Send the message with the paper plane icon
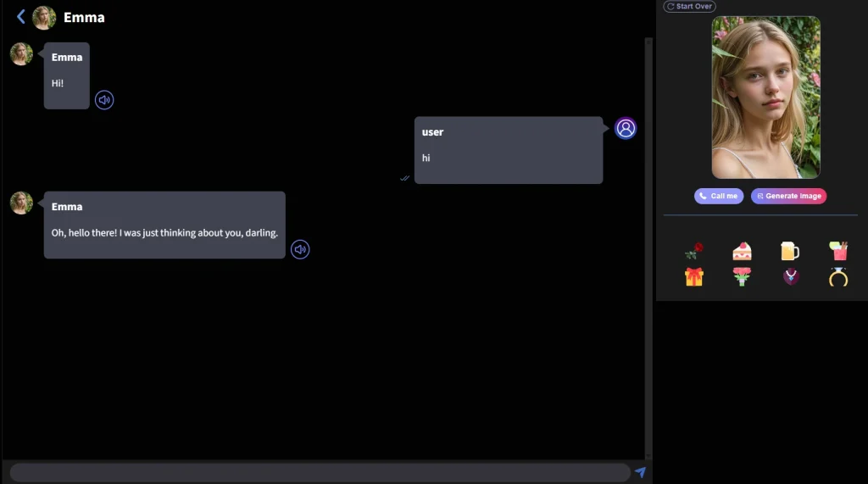This screenshot has width=868, height=484. 640,472
